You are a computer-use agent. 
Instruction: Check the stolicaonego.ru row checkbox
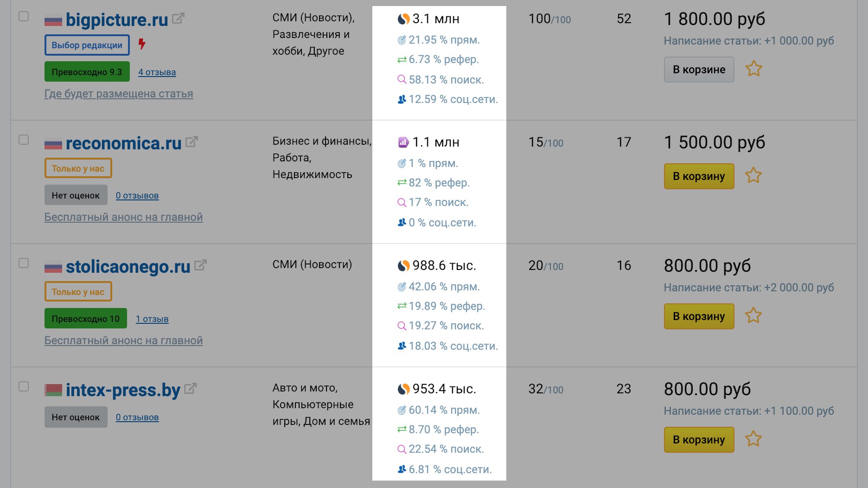click(x=24, y=263)
